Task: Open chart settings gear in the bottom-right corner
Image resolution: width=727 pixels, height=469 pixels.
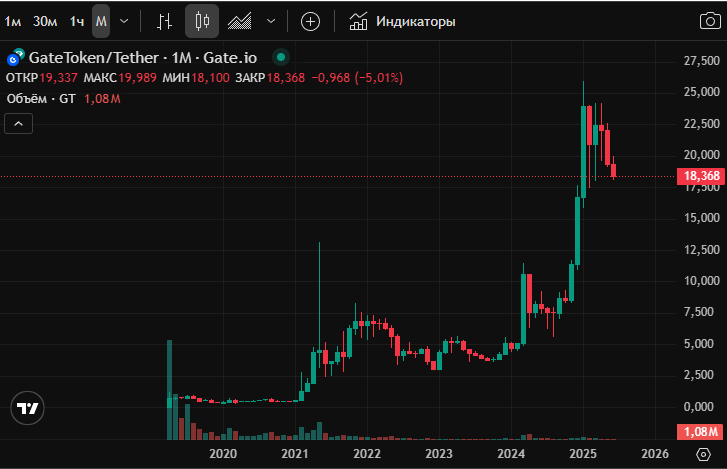Action: (706, 453)
